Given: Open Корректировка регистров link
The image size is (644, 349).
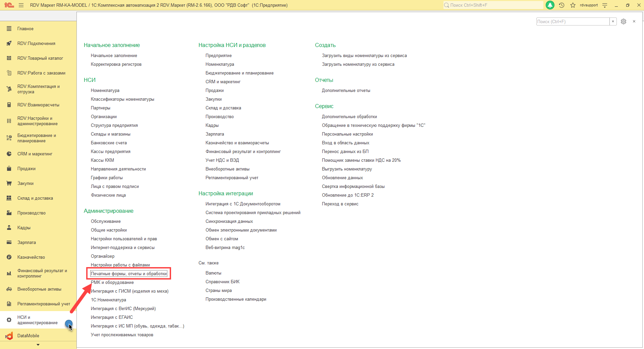Looking at the screenshot, I should point(116,64).
